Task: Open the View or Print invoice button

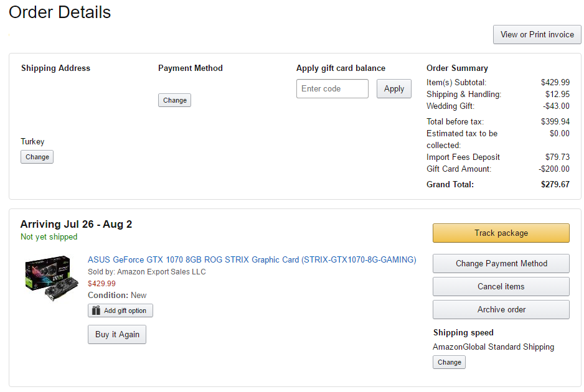Action: point(537,35)
